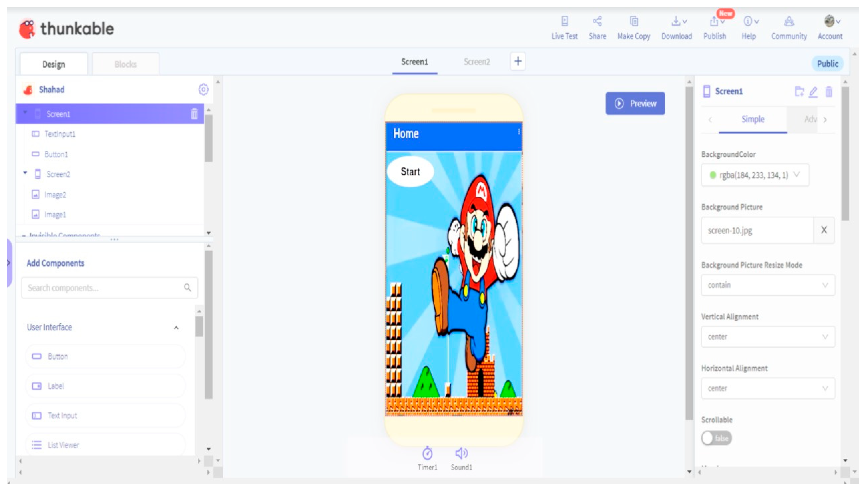868x493 pixels.
Task: Click the Make Copy icon
Action: click(634, 22)
